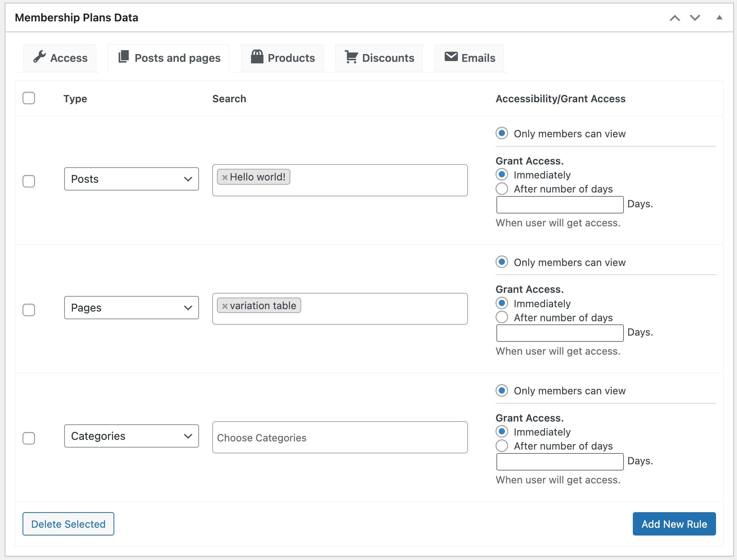Open the Access tab
Viewport: 737px width, 560px height.
[x=60, y=58]
